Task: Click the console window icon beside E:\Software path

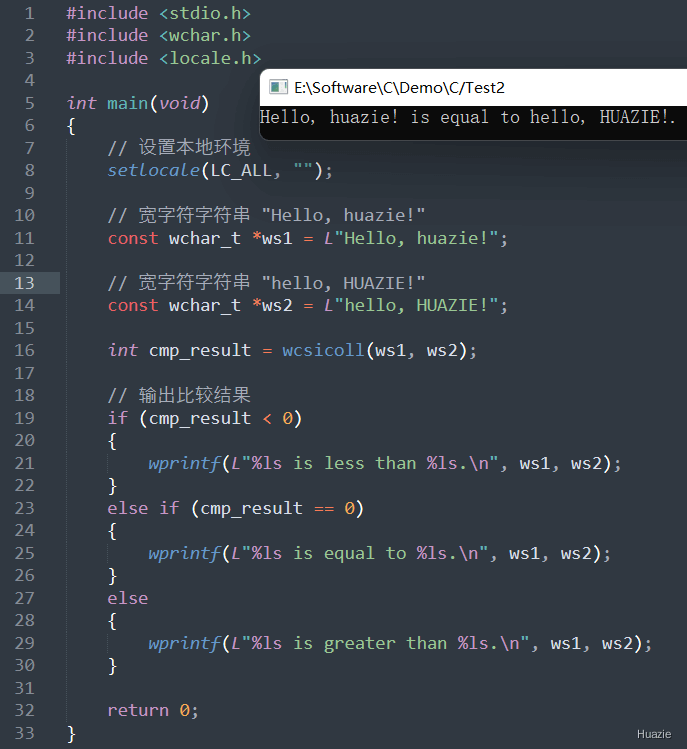Action: point(278,87)
